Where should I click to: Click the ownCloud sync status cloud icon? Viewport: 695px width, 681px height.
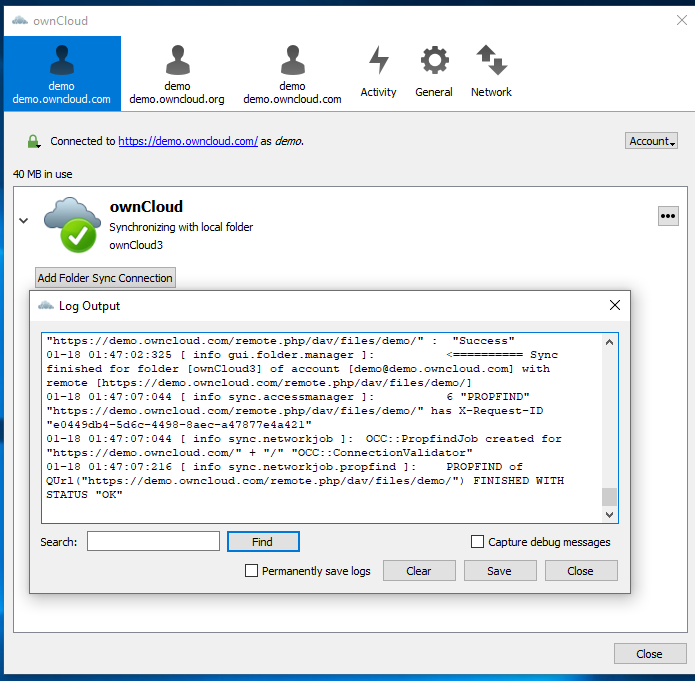72,225
